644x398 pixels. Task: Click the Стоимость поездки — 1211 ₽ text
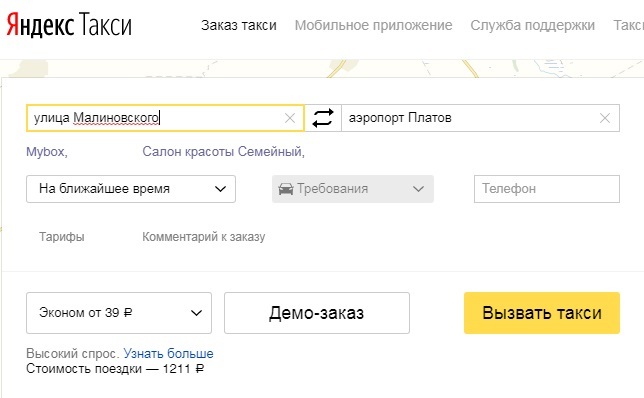(115, 369)
